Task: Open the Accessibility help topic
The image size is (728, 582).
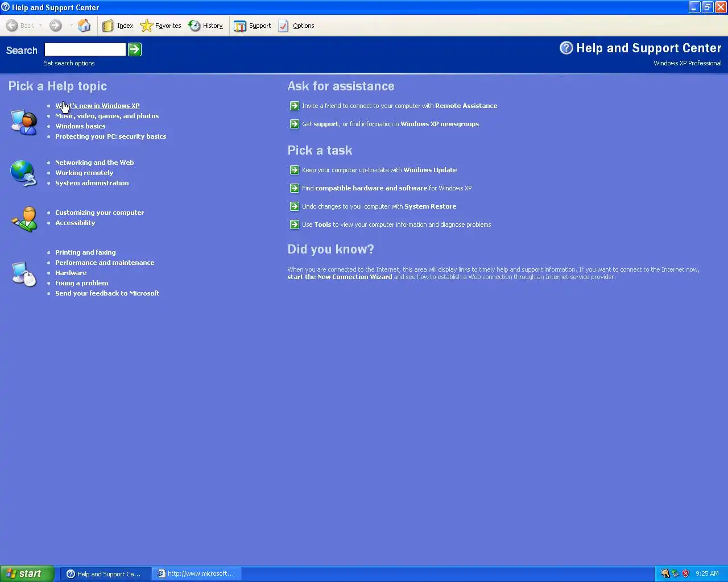Action: coord(75,223)
